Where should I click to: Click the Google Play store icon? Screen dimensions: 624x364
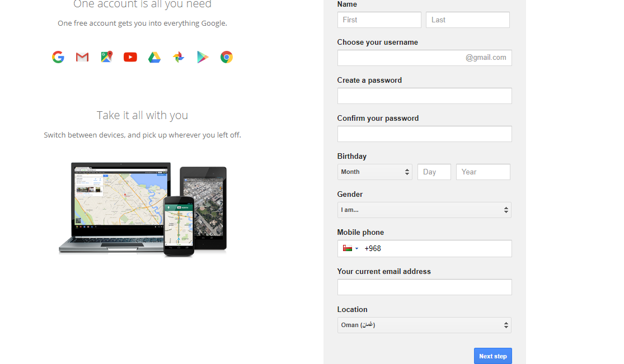203,57
